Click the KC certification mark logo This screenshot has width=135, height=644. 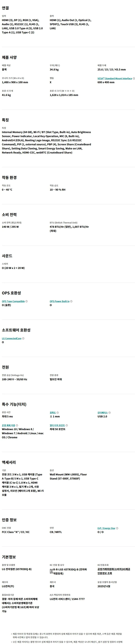click(x=51, y=571)
